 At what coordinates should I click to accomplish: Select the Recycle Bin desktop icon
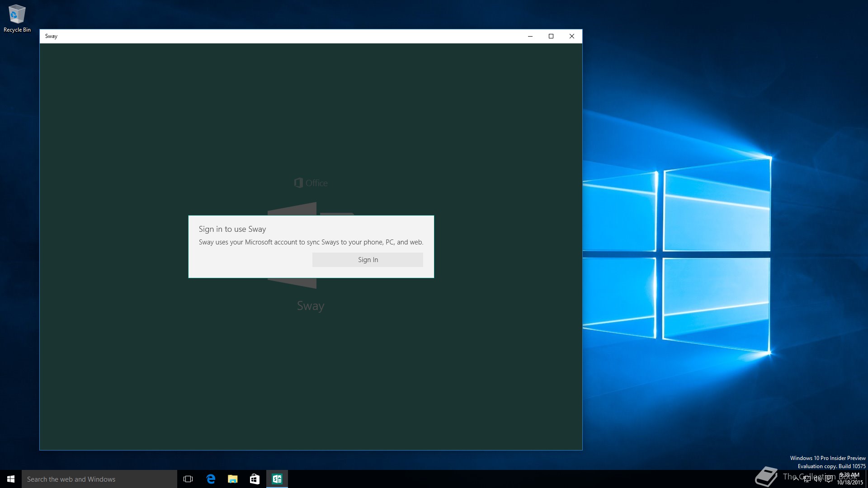[17, 19]
